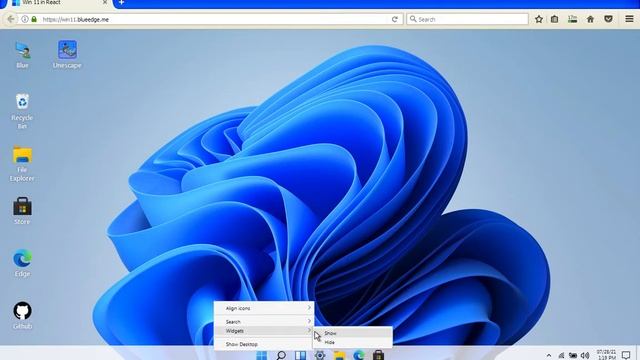Launch Edge from the taskbar
Viewport: 640px width, 360px height.
[x=359, y=355]
